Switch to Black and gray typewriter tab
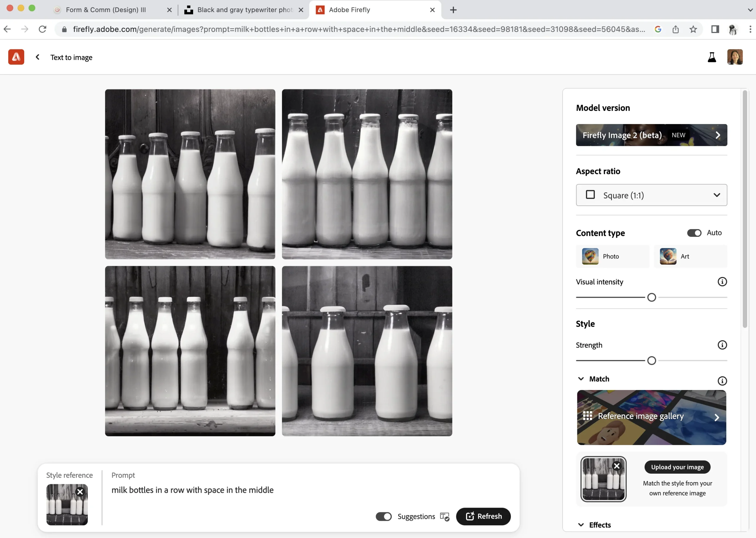The width and height of the screenshot is (756, 538). [x=244, y=10]
